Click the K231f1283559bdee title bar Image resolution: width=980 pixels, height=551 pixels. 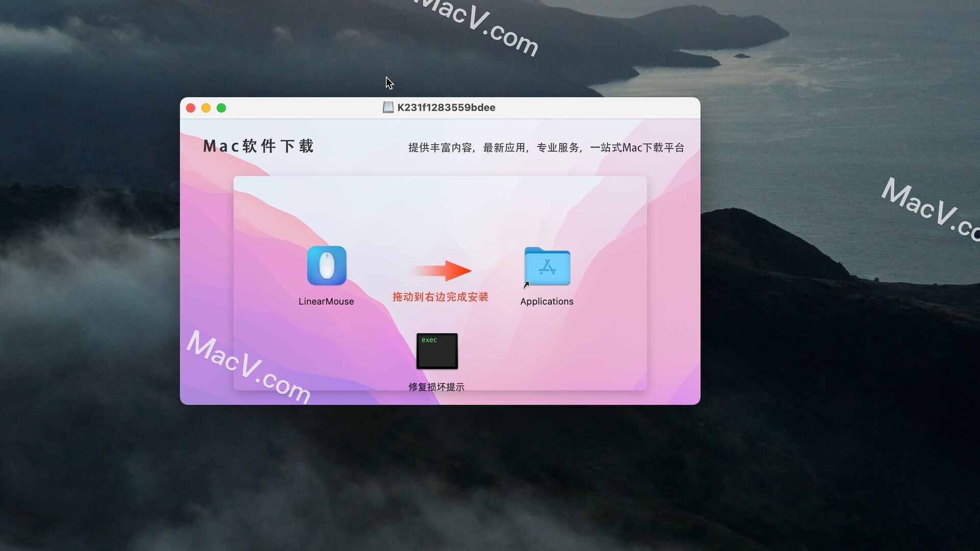(440, 107)
